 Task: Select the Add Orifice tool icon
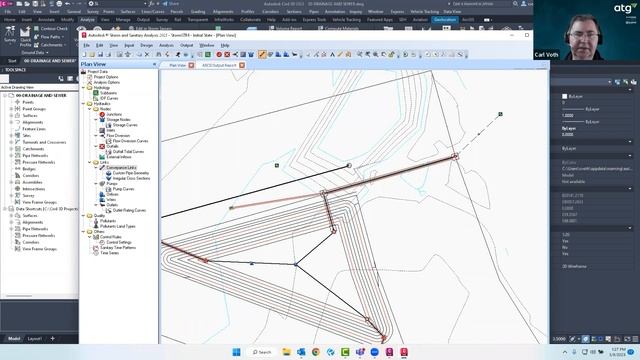(x=278, y=54)
